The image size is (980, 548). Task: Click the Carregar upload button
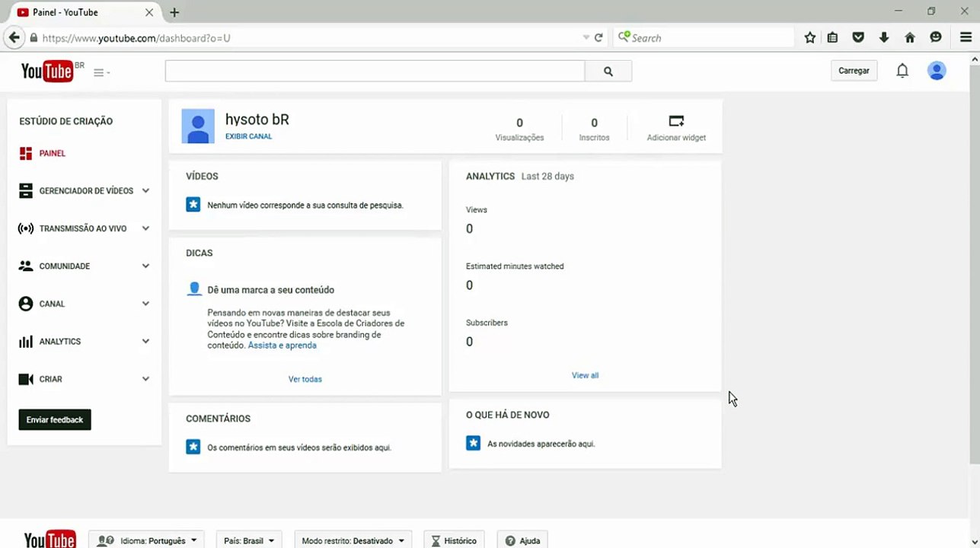coord(854,71)
